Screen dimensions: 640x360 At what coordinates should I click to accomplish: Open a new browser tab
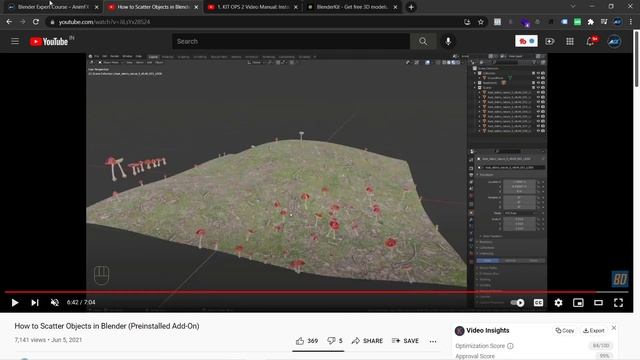(411, 7)
